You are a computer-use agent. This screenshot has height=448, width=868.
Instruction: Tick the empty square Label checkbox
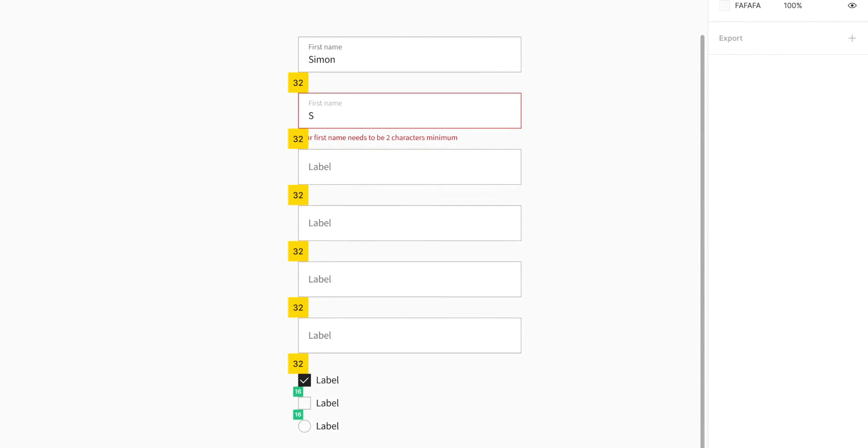pos(304,403)
